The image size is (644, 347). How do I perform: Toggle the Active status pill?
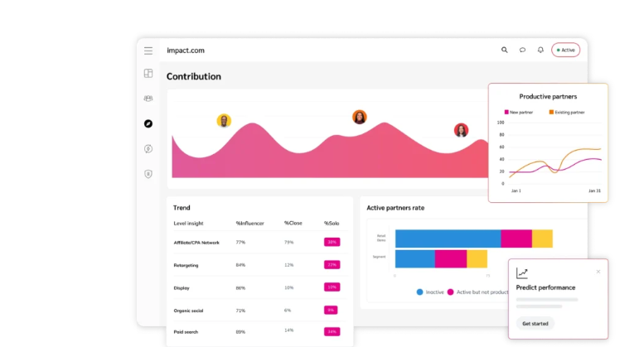click(x=566, y=50)
